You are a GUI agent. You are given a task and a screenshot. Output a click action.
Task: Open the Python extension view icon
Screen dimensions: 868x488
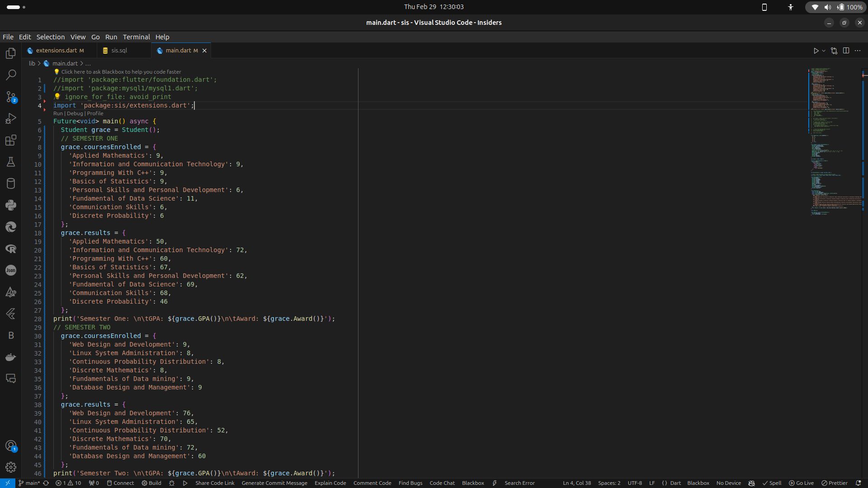click(11, 205)
